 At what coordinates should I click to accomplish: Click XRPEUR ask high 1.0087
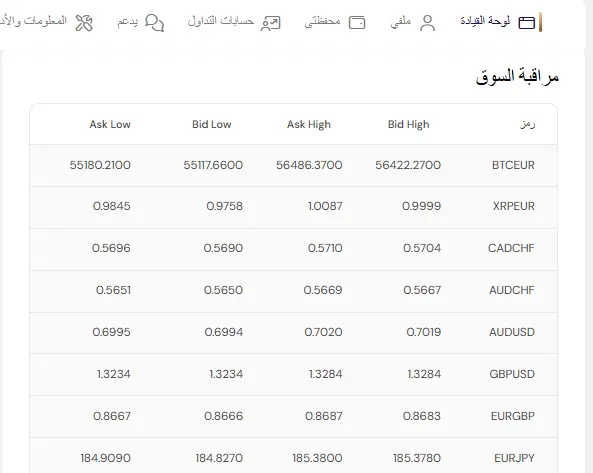pos(325,206)
